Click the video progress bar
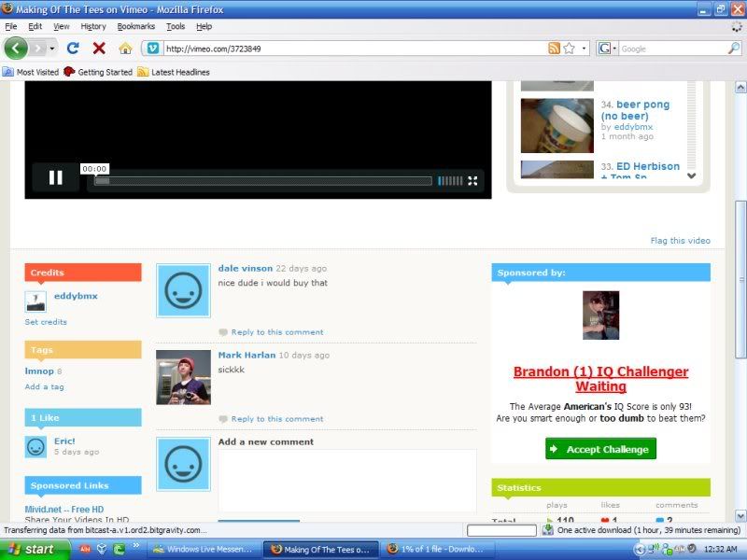Image resolution: width=747 pixels, height=560 pixels. coord(263,181)
